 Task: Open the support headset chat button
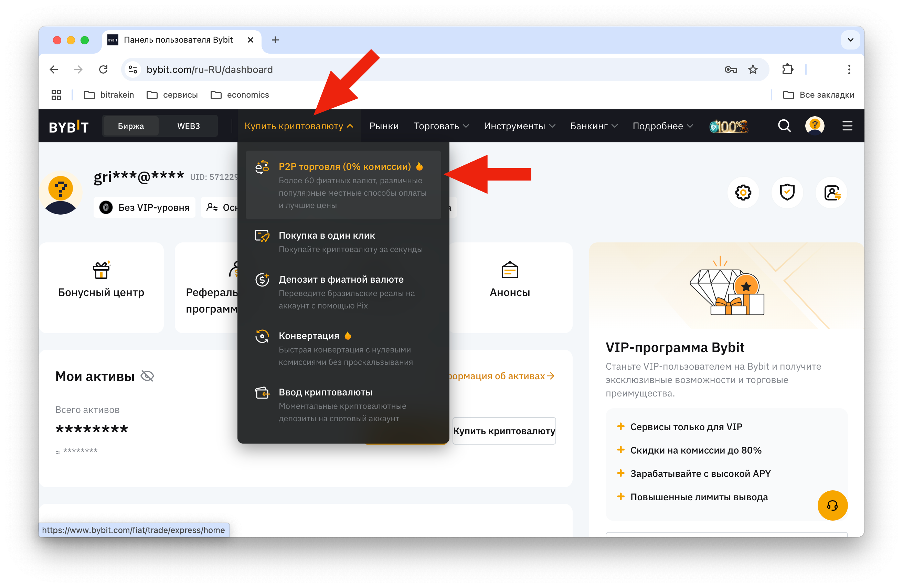(x=832, y=505)
